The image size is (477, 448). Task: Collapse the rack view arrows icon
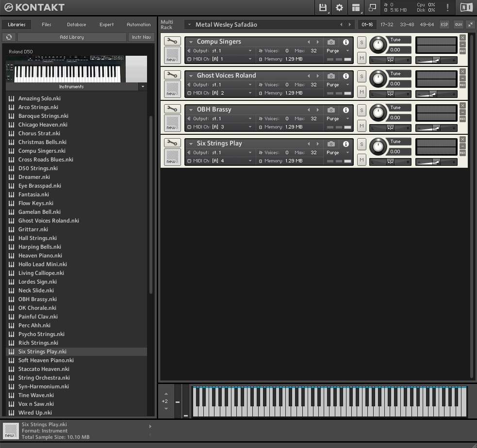[470, 25]
